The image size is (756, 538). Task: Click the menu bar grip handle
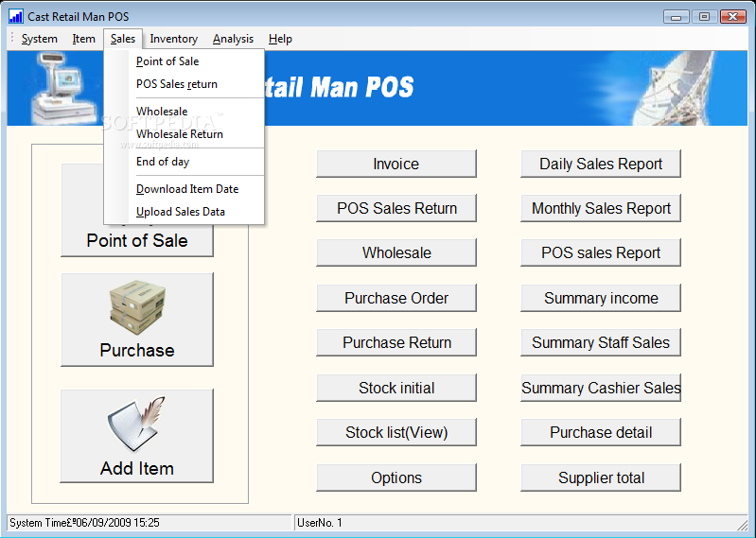click(x=12, y=39)
